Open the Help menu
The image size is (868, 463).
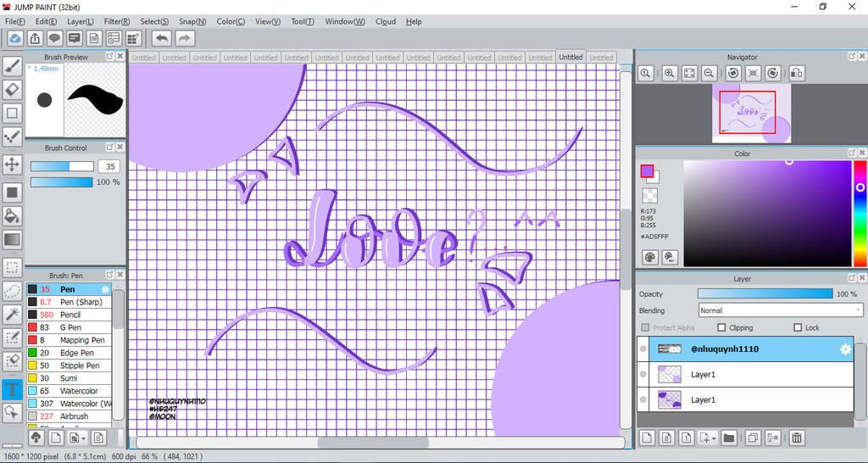point(414,21)
